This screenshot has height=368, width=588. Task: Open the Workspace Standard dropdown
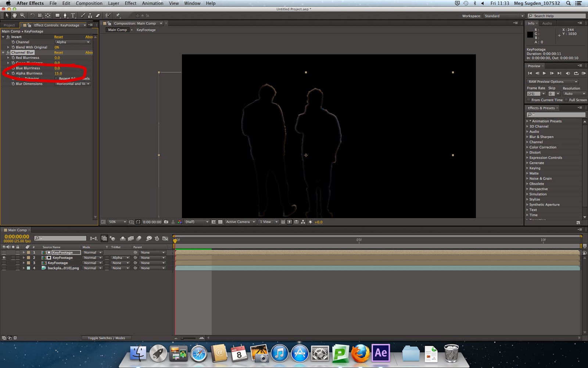click(x=504, y=16)
